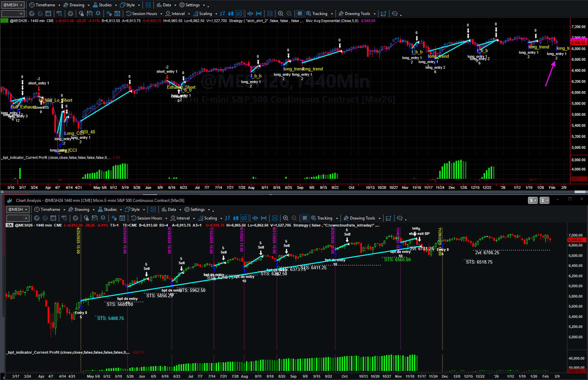Viewport: 588px width, 380px height.
Task: Toggle the I interval link button
Action: [x=544, y=201]
